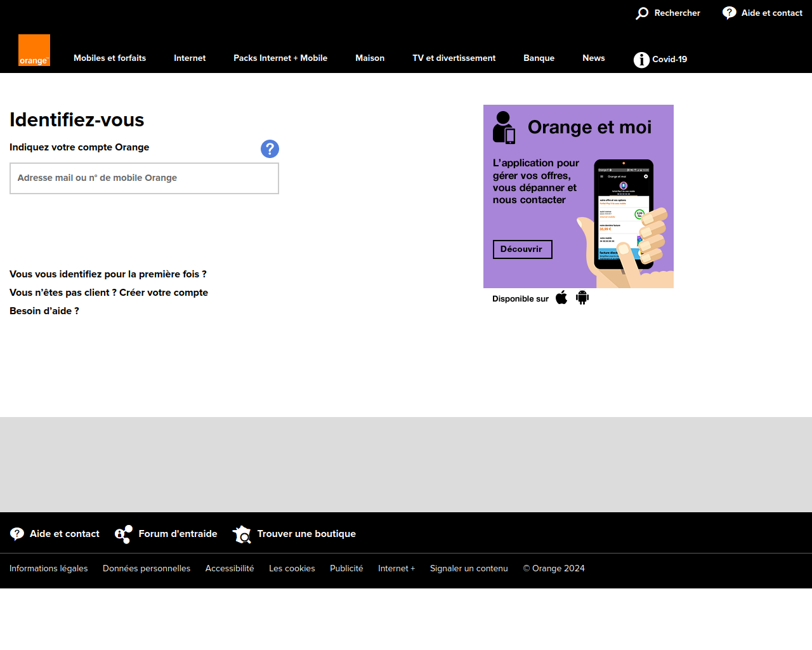
Task: Click the header help question-mark bubble icon
Action: coord(730,13)
